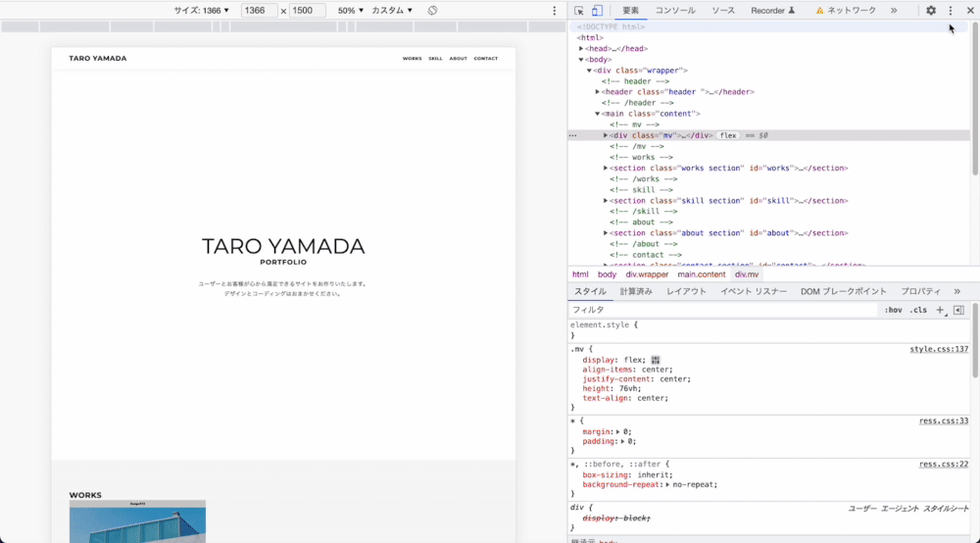Click CONTACT in the page navigation
The height and width of the screenshot is (543, 980).
point(486,58)
